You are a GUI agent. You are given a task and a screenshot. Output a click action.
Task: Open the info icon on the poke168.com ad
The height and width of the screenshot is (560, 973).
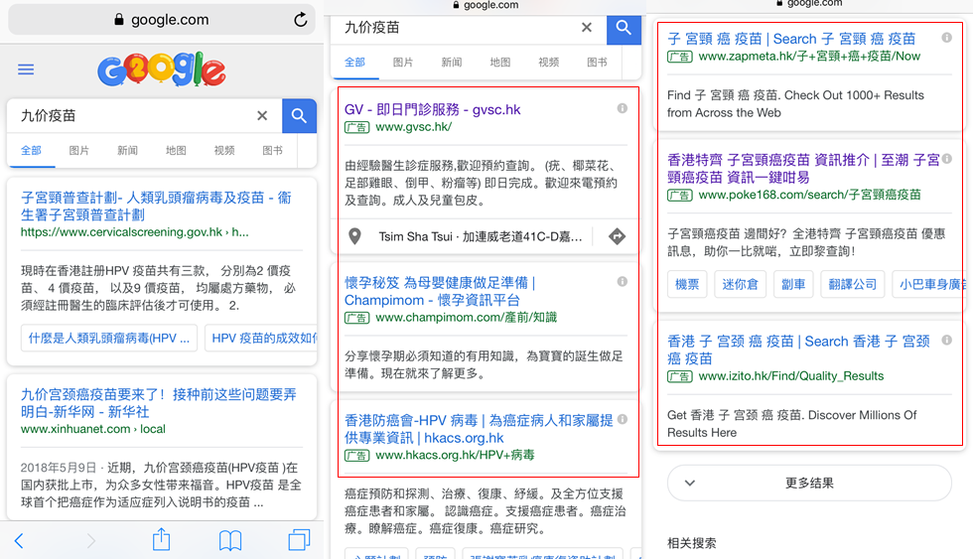click(947, 158)
